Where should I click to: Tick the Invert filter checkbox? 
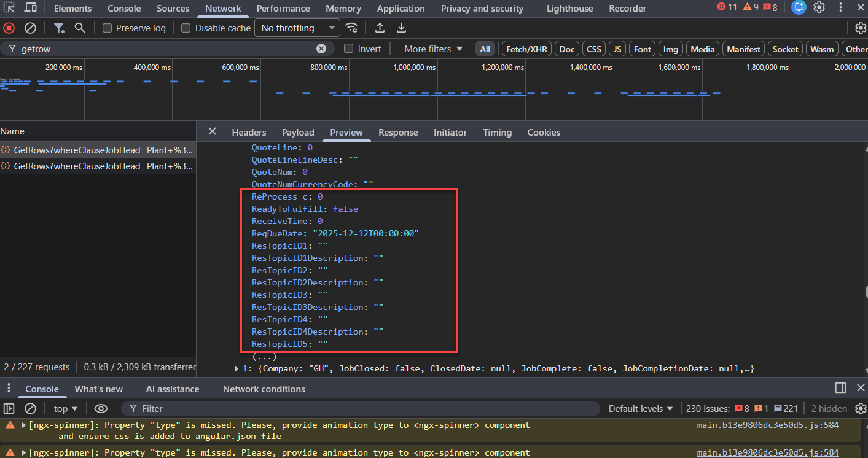tap(349, 49)
